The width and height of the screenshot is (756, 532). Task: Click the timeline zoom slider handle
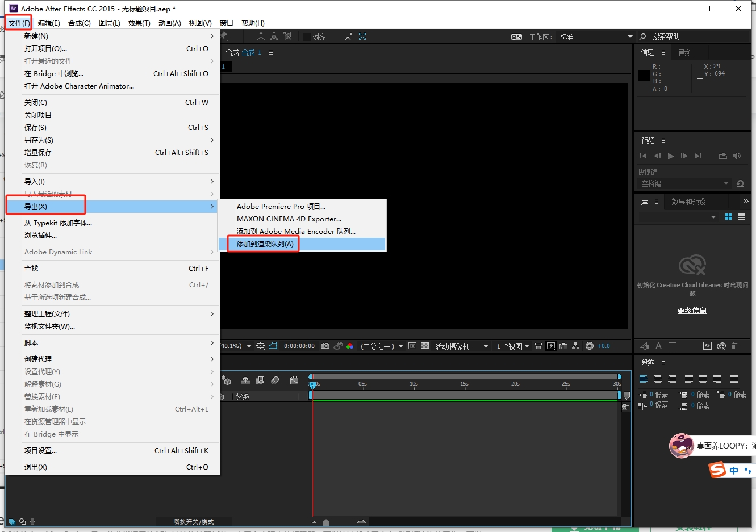325,522
